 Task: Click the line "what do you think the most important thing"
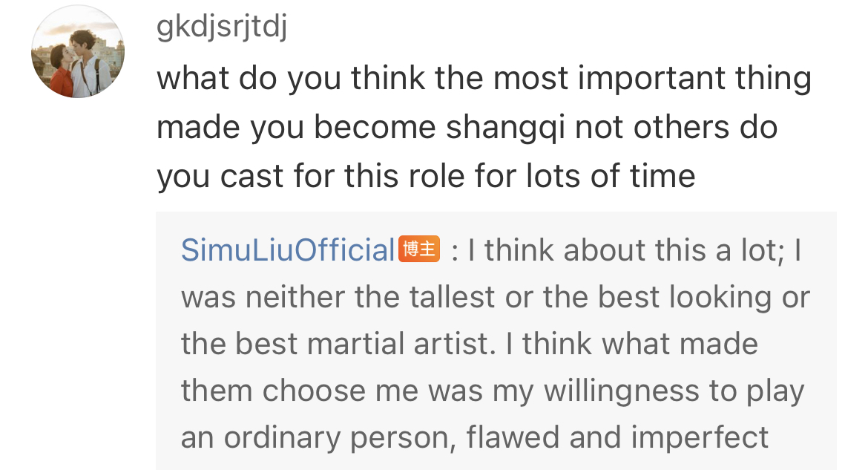484,79
